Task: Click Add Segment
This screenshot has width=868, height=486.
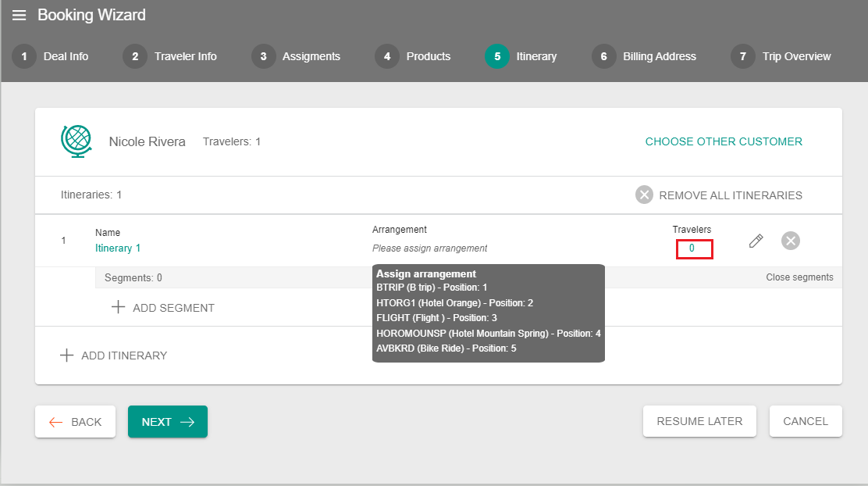Action: [162, 308]
